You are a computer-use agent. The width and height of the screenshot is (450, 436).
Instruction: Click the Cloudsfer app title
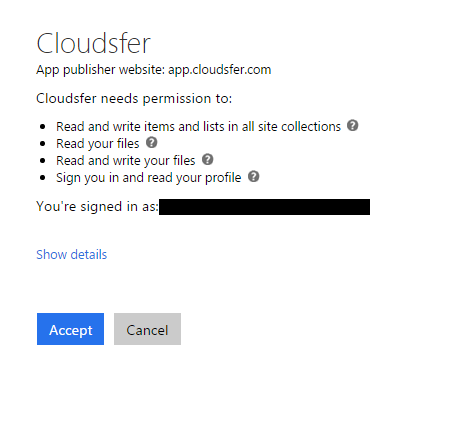93,43
